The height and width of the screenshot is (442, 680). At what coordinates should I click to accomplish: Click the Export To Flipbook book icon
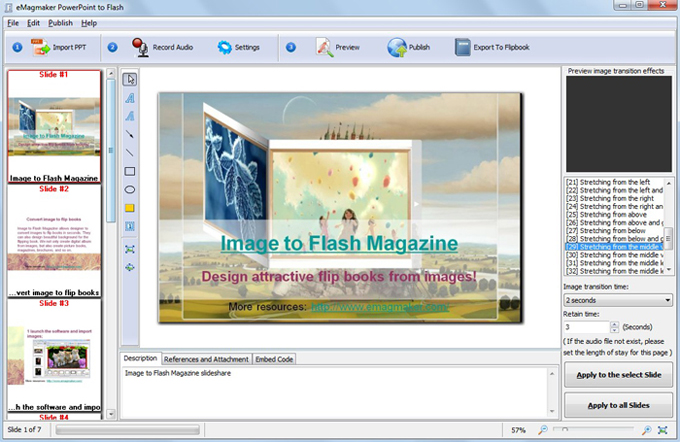462,47
